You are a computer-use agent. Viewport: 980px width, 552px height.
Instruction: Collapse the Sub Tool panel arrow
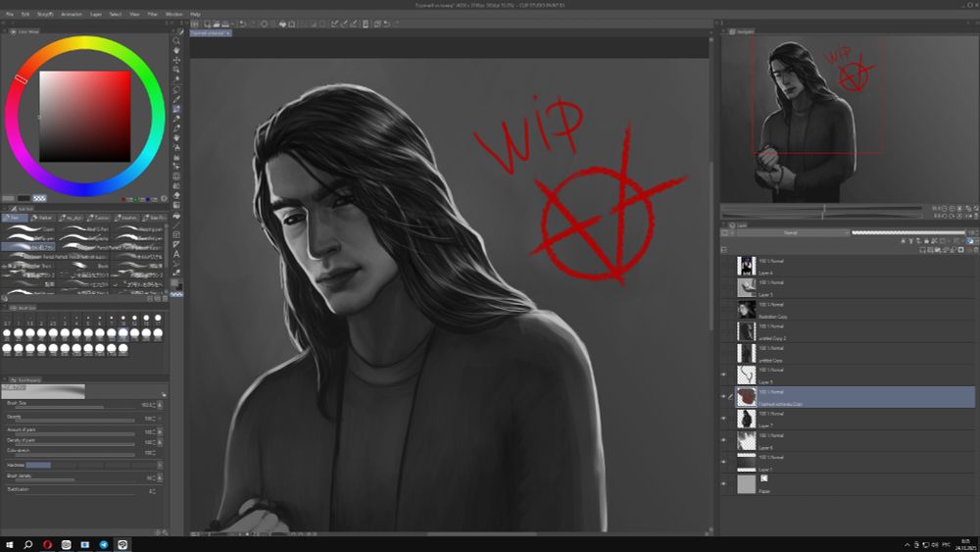(5, 209)
